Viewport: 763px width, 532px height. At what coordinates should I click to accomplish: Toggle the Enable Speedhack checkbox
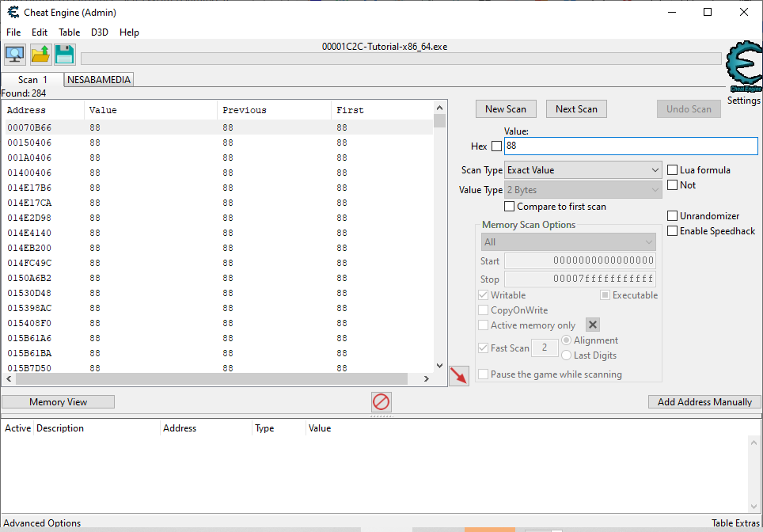coord(673,231)
